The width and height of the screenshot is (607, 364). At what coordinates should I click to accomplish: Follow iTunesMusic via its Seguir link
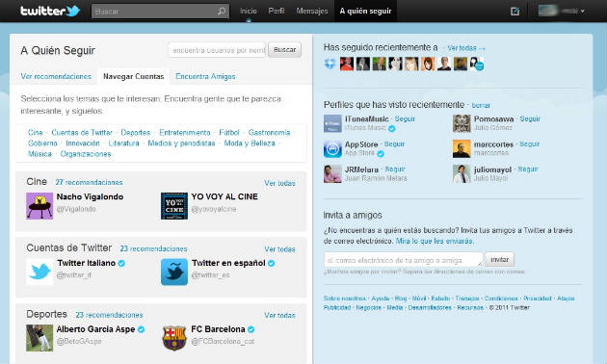(405, 118)
